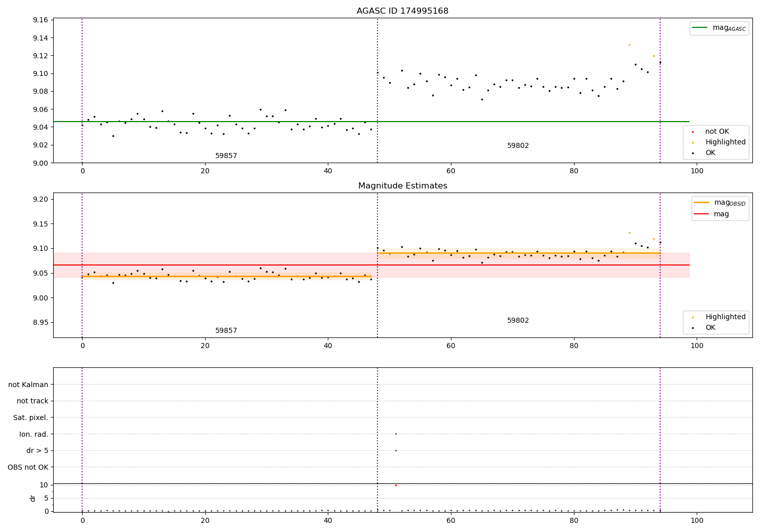
Task: Select the 'not OK' legend entry
Action: pyautogui.click(x=717, y=132)
